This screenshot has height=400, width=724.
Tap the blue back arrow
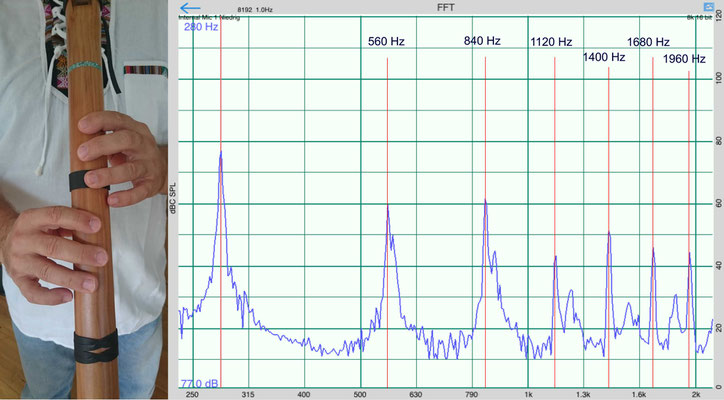[x=190, y=8]
